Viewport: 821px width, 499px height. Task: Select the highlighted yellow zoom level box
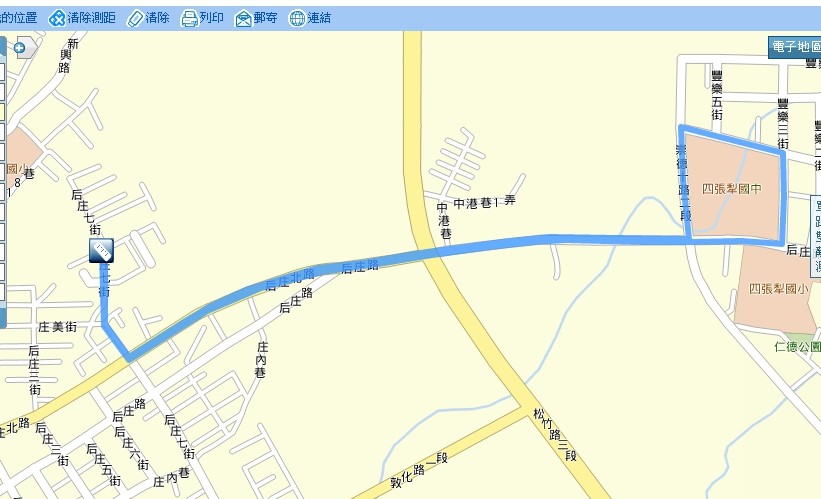(x=2, y=111)
